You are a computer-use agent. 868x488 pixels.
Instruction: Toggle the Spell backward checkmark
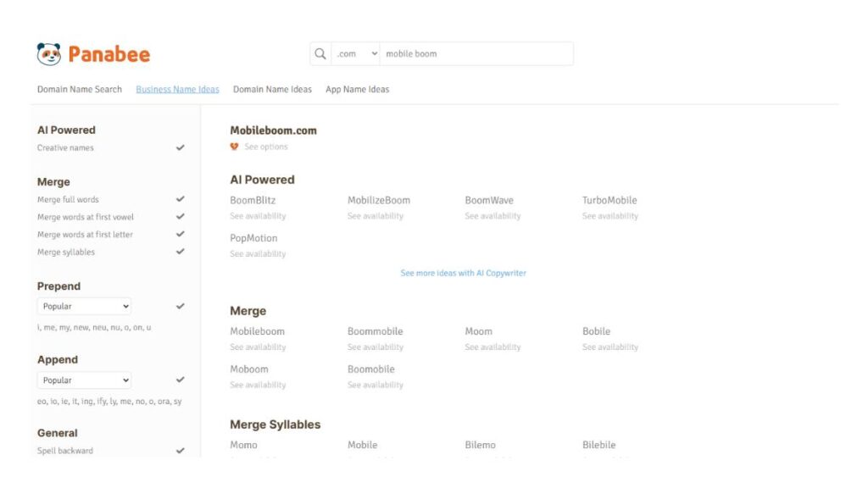[180, 451]
